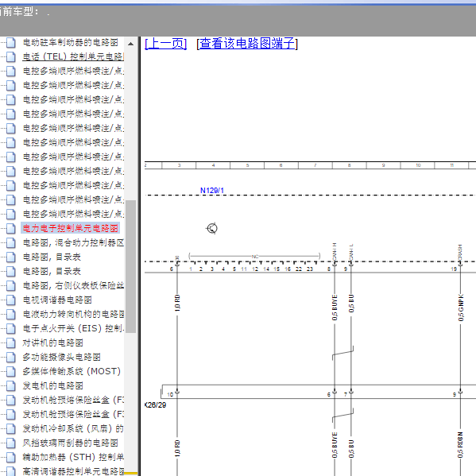Click the K26/29 connector label

(x=156, y=405)
